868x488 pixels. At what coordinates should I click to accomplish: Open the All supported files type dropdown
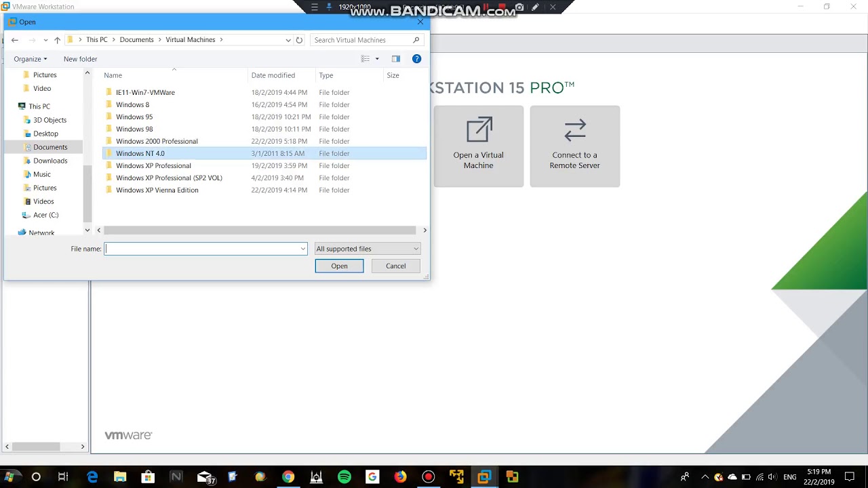368,249
